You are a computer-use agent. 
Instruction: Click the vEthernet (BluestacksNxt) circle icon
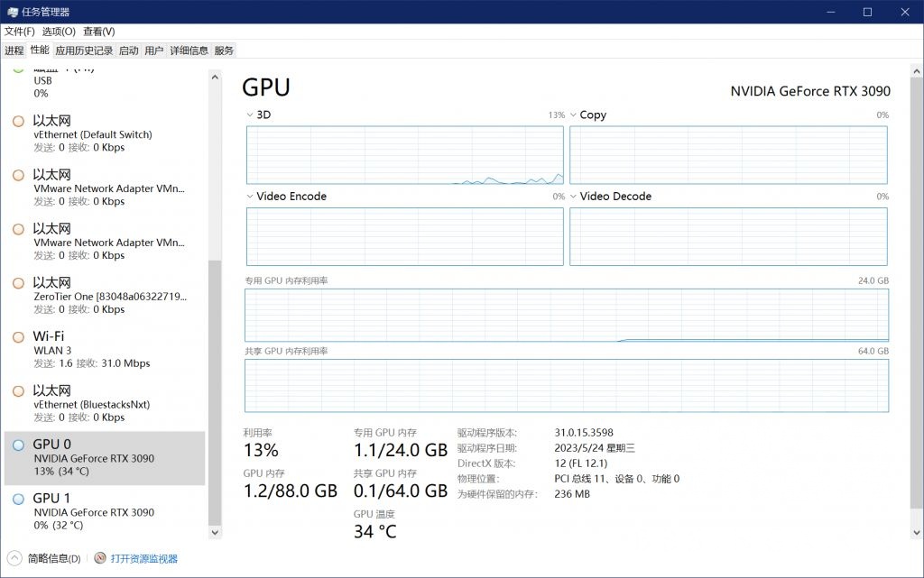coord(18,391)
